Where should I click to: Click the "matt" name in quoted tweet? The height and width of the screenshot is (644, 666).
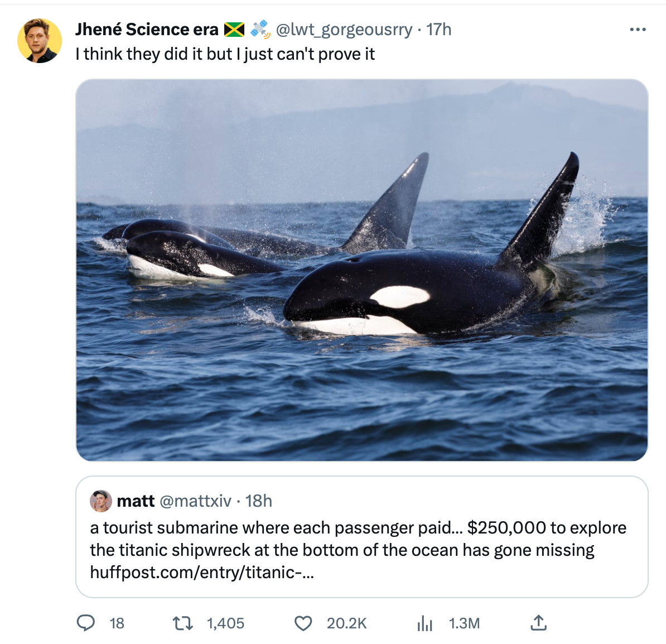pyautogui.click(x=136, y=501)
